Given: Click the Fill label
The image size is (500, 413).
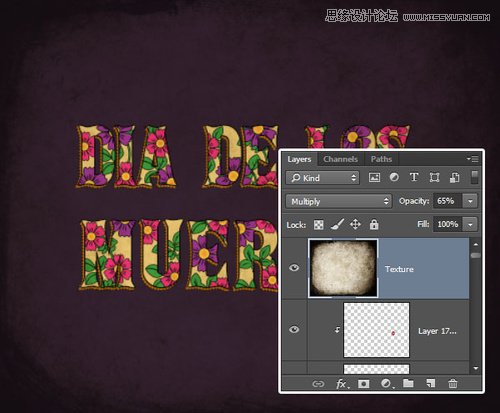Looking at the screenshot, I should [x=423, y=224].
